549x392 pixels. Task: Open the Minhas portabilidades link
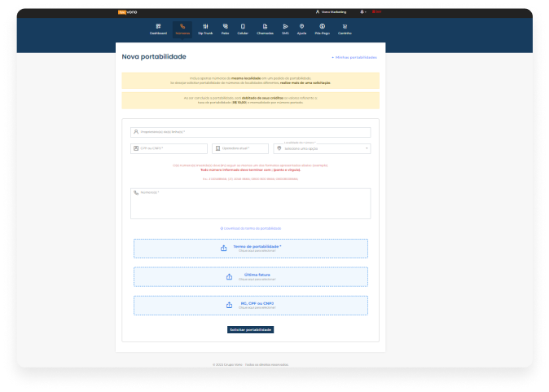coord(354,58)
